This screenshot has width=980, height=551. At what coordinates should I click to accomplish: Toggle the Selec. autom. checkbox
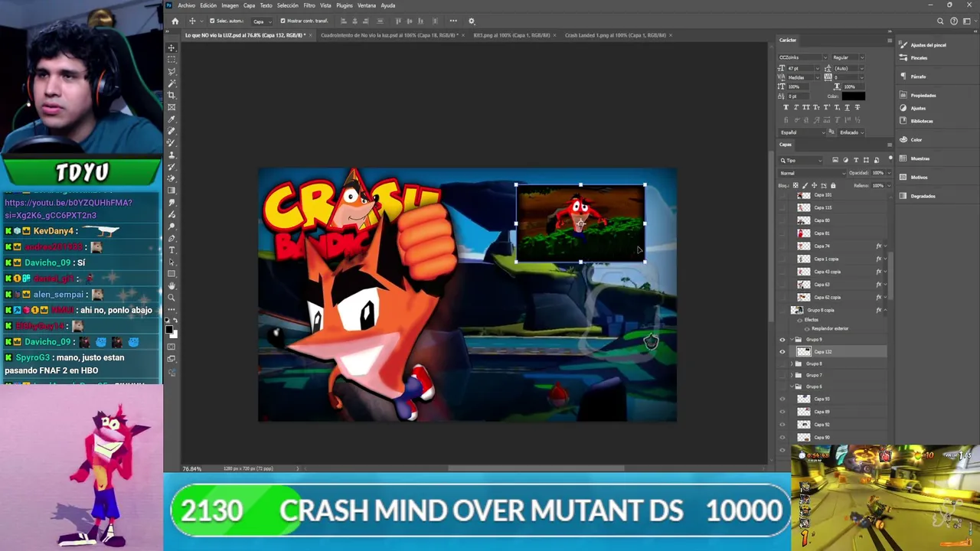212,21
